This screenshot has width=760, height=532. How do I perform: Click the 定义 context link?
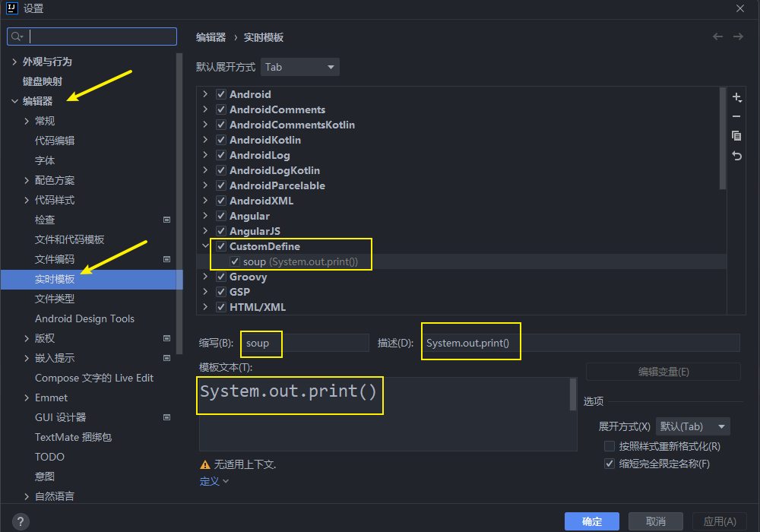pyautogui.click(x=214, y=481)
